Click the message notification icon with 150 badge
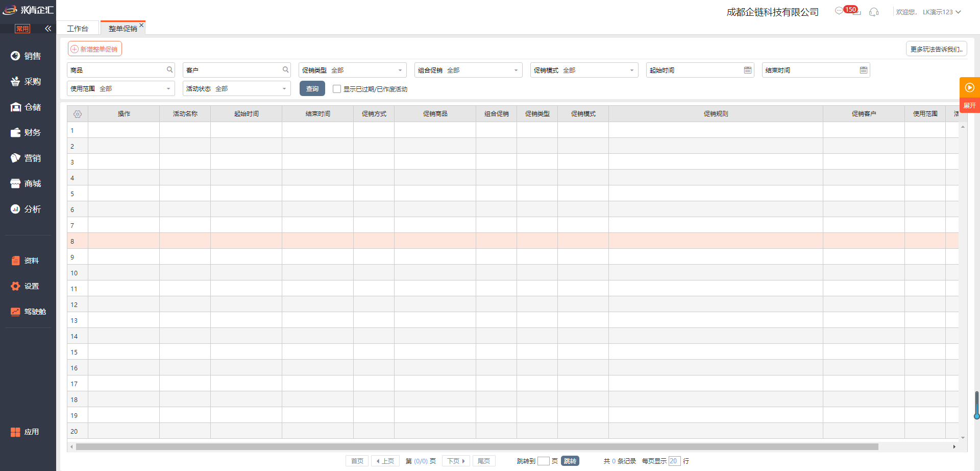 click(840, 11)
